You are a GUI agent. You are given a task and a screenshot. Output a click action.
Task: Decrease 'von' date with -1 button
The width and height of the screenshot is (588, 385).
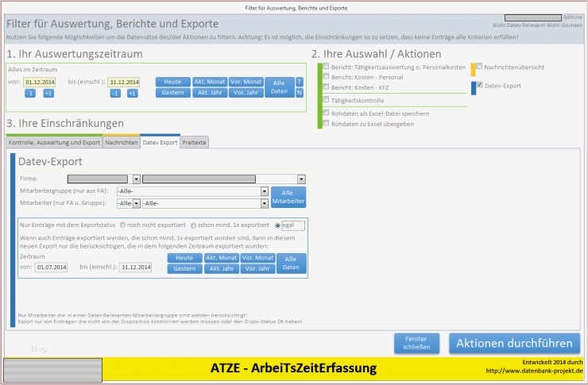(x=30, y=93)
